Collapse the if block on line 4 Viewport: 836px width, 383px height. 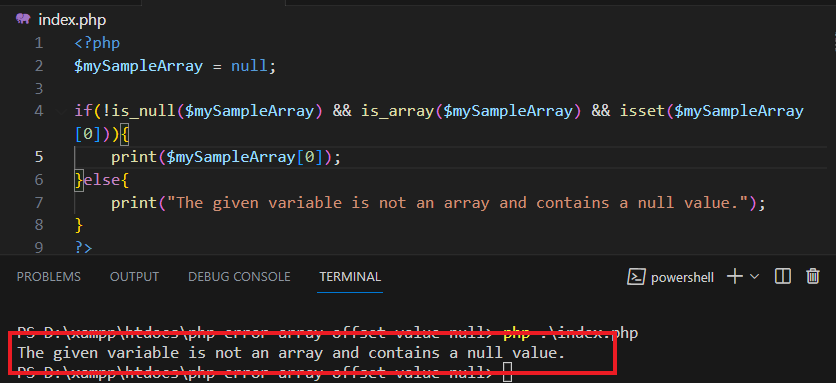(62, 111)
